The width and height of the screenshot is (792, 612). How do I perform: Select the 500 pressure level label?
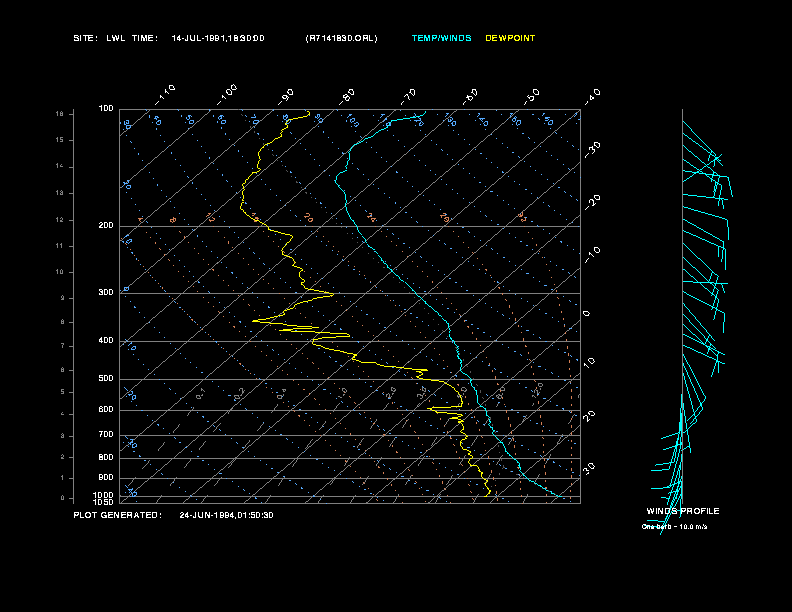coord(106,379)
